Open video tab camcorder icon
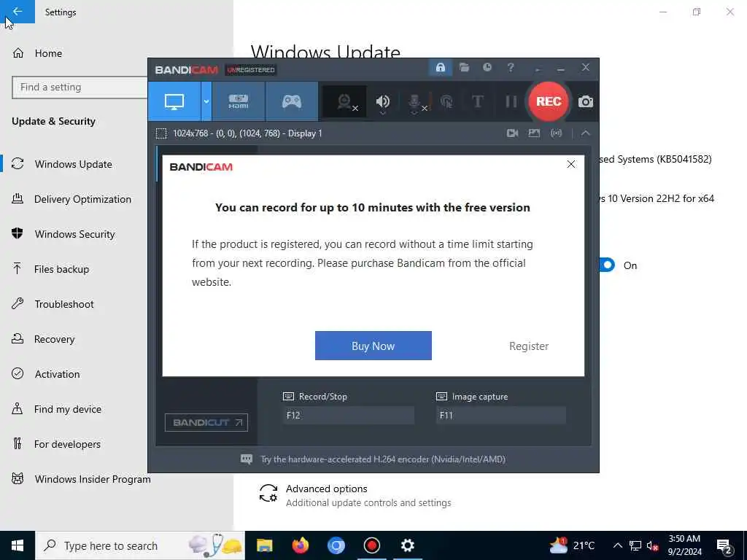Image resolution: width=747 pixels, height=560 pixels. pos(512,133)
